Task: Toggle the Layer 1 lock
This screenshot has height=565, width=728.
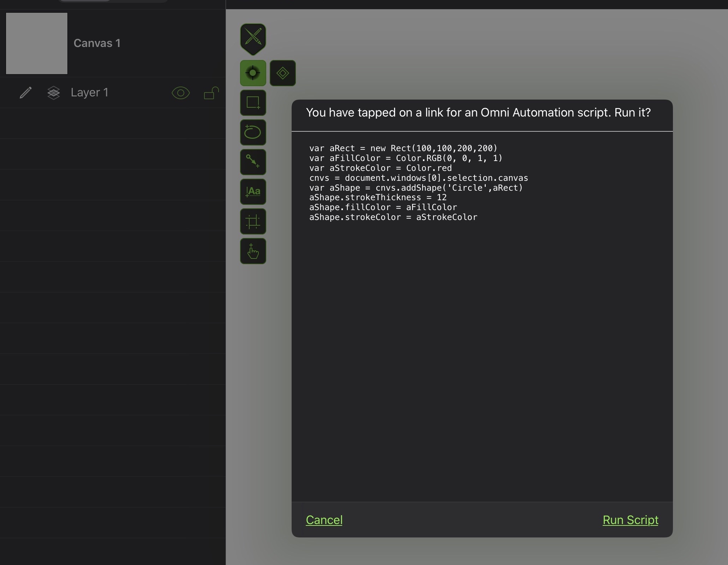Action: [211, 93]
